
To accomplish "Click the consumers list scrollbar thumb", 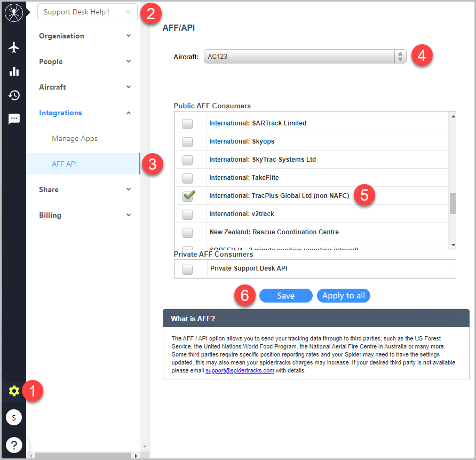I will click(x=453, y=203).
